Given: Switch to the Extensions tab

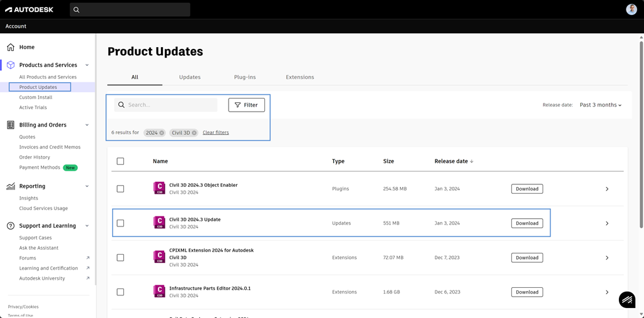Looking at the screenshot, I should 300,77.
